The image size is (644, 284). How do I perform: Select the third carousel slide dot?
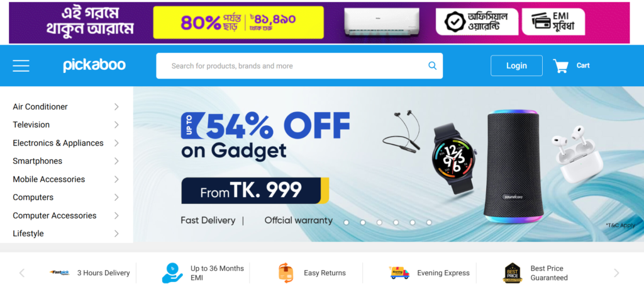379,222
